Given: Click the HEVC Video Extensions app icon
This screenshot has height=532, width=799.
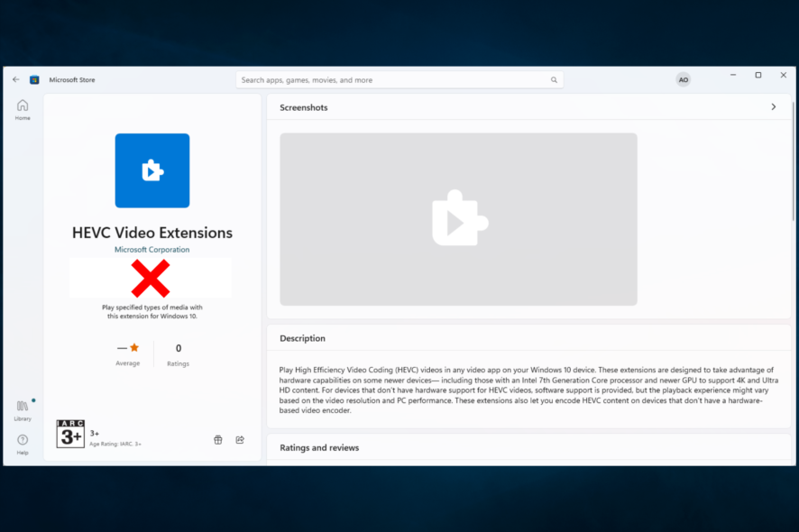Looking at the screenshot, I should 152,170.
